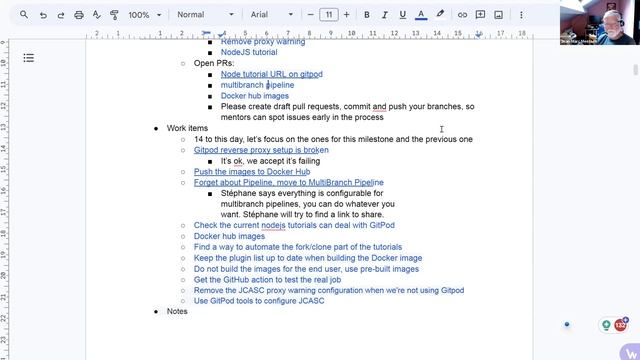Open the multibranch pipeline link
The width and height of the screenshot is (640, 360).
click(258, 85)
